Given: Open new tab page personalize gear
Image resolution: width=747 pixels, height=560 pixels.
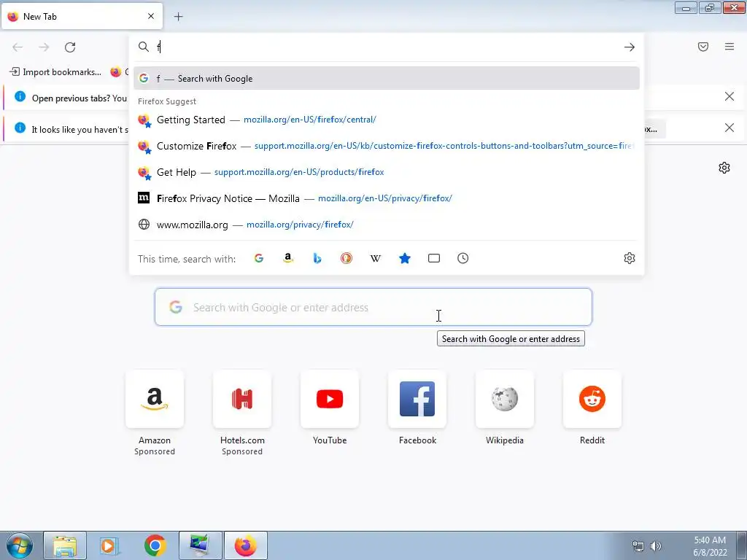Looking at the screenshot, I should point(724,168).
